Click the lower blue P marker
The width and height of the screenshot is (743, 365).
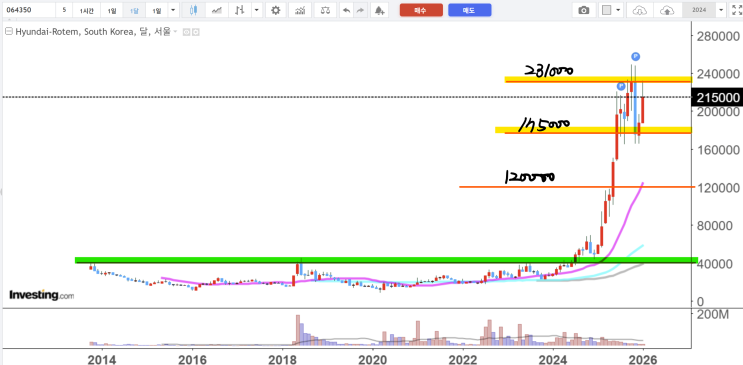click(x=621, y=86)
